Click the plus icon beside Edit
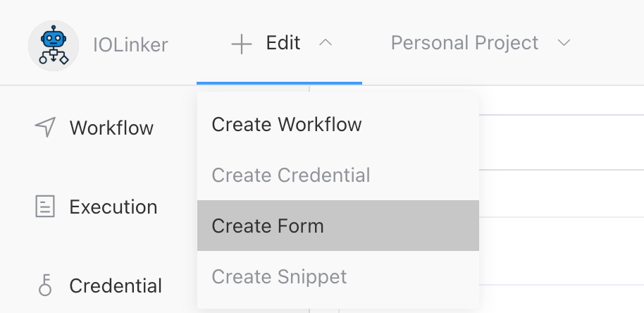 (x=242, y=44)
